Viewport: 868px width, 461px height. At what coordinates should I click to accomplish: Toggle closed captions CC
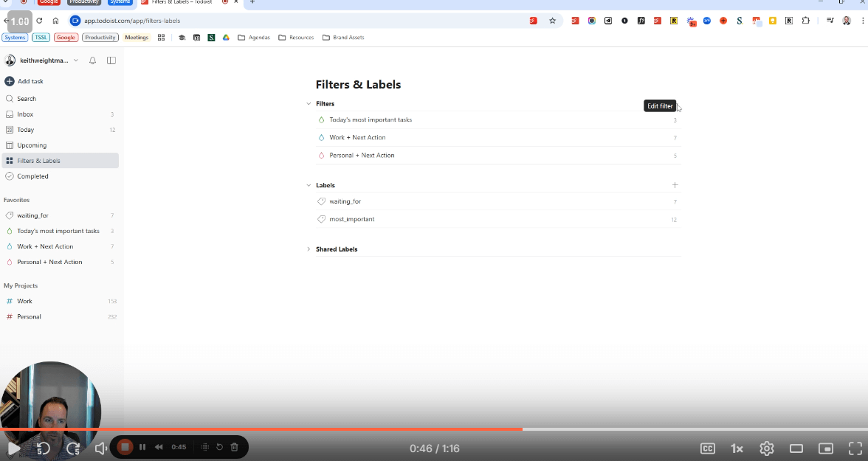707,448
